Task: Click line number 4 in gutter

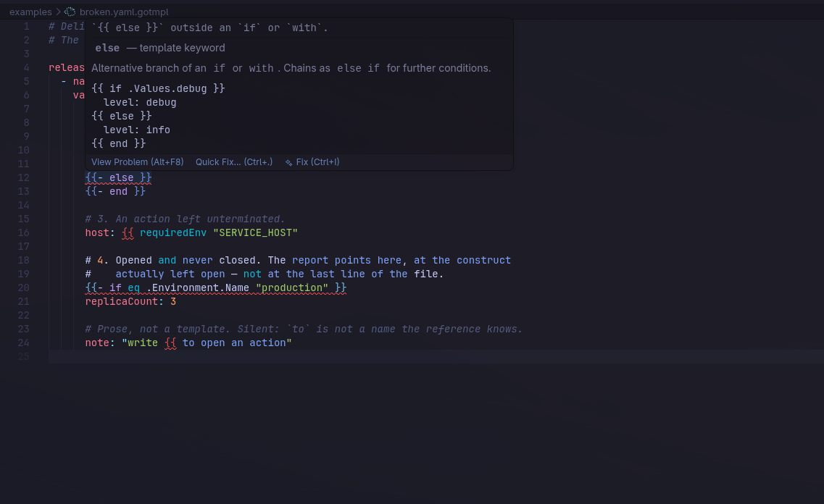Action: (26, 68)
